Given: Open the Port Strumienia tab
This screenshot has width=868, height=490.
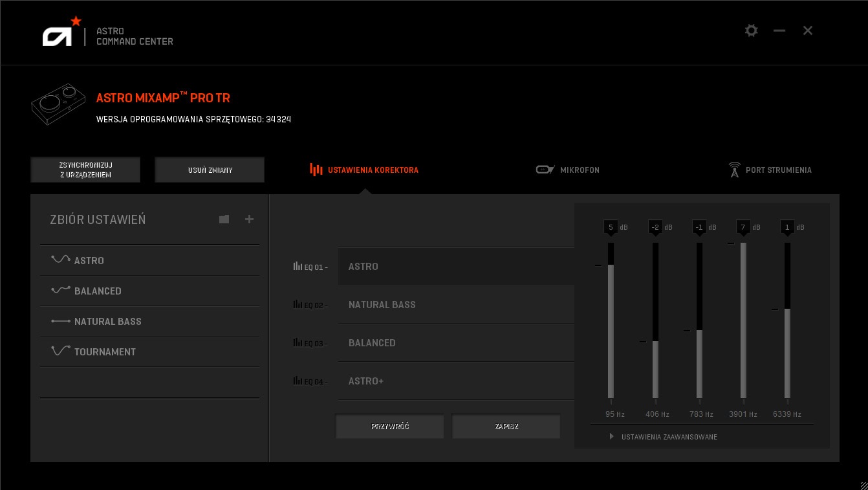Looking at the screenshot, I should point(770,170).
